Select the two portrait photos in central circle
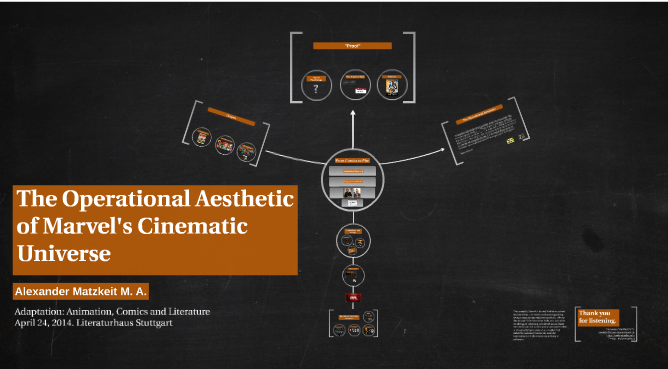 point(352,193)
